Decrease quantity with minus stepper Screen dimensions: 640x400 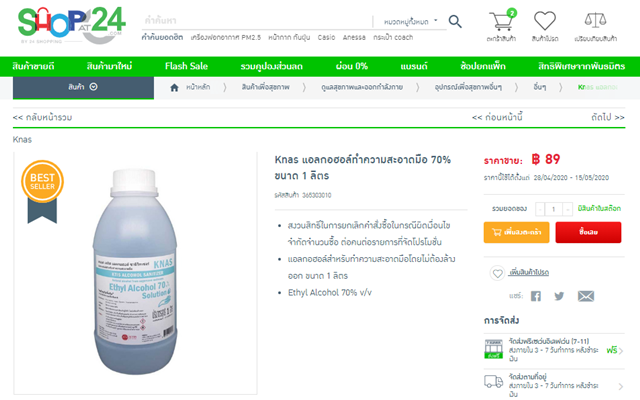click(540, 209)
